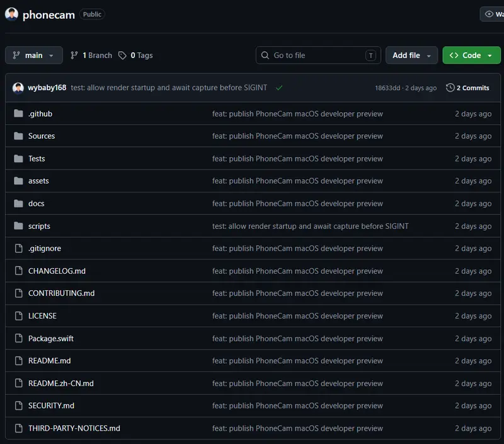
Task: Click the .gitignore file icon
Action: [x=19, y=248]
